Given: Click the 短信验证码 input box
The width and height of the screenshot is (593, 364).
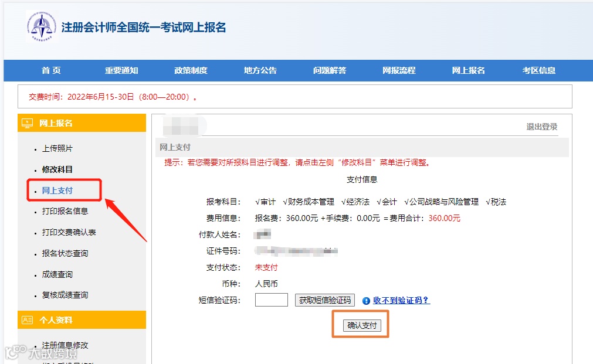Looking at the screenshot, I should point(272,300).
